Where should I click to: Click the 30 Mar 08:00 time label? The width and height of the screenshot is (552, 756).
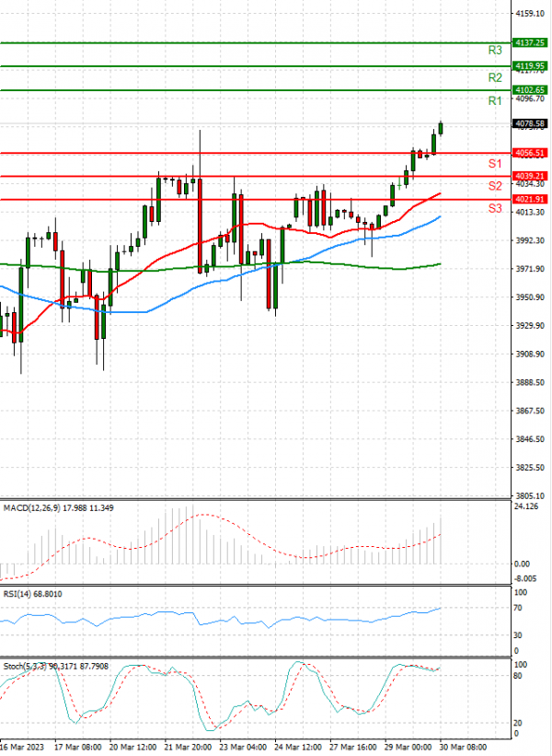point(464,748)
